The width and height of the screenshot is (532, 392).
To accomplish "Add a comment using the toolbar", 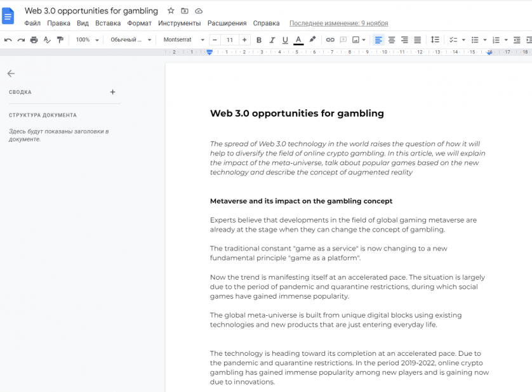I will pos(343,40).
